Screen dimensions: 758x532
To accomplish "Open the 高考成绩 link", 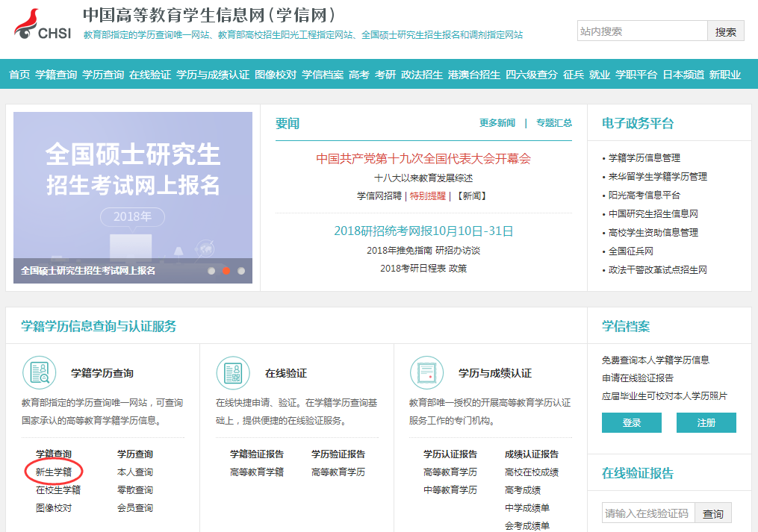I will [523, 490].
